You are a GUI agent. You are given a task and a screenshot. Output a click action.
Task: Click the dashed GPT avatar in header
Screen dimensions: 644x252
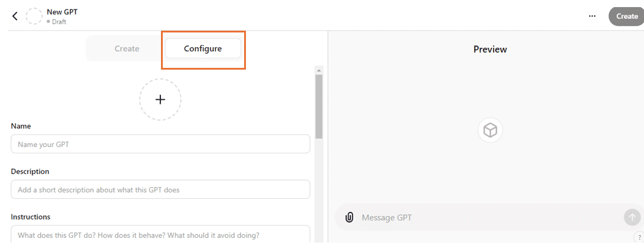click(34, 17)
